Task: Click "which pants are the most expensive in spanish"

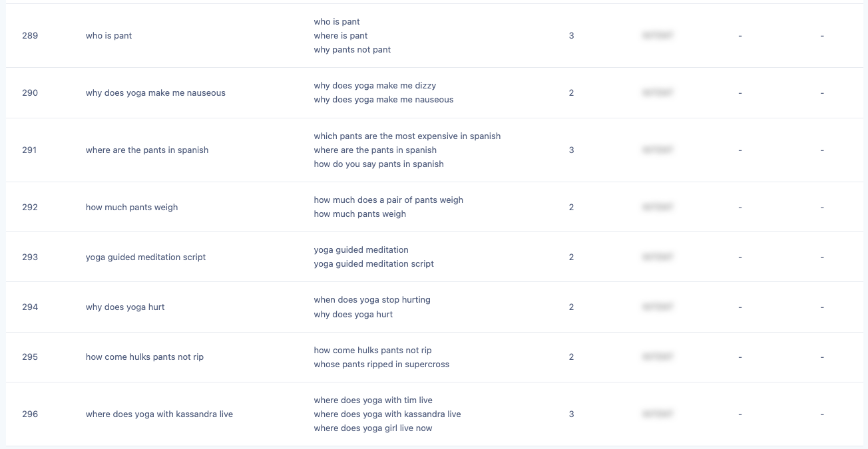Action: pyautogui.click(x=407, y=136)
